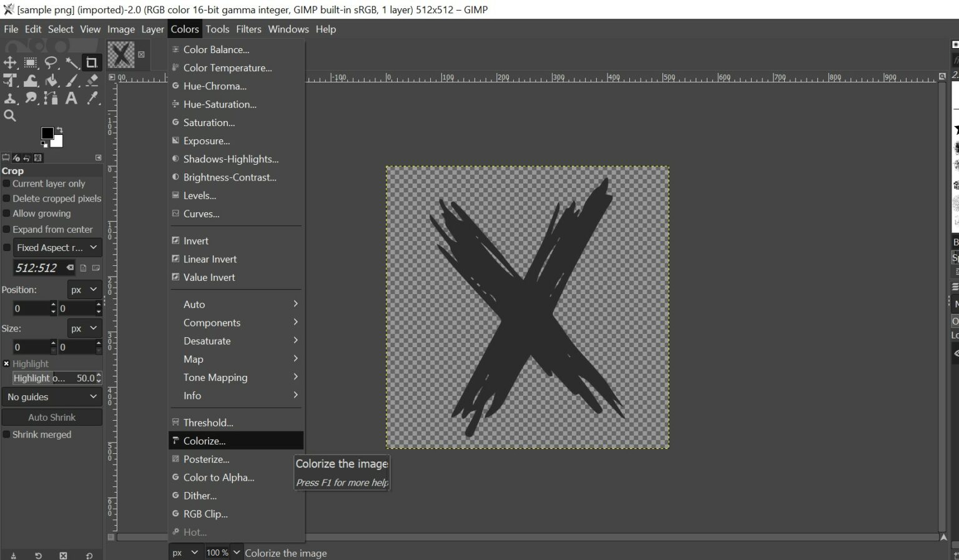Activate the Free Select lasso tool

[x=51, y=62]
